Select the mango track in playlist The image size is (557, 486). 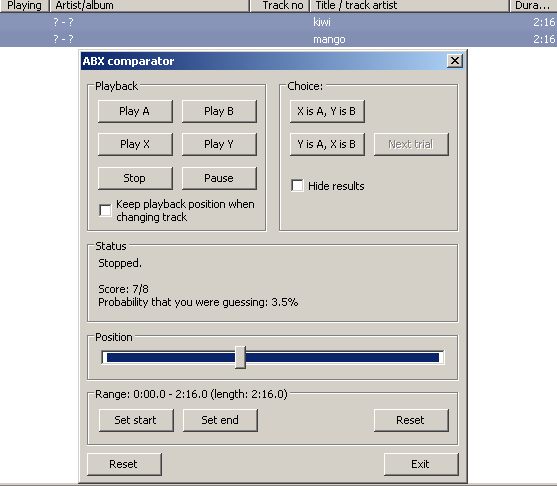pyautogui.click(x=278, y=39)
